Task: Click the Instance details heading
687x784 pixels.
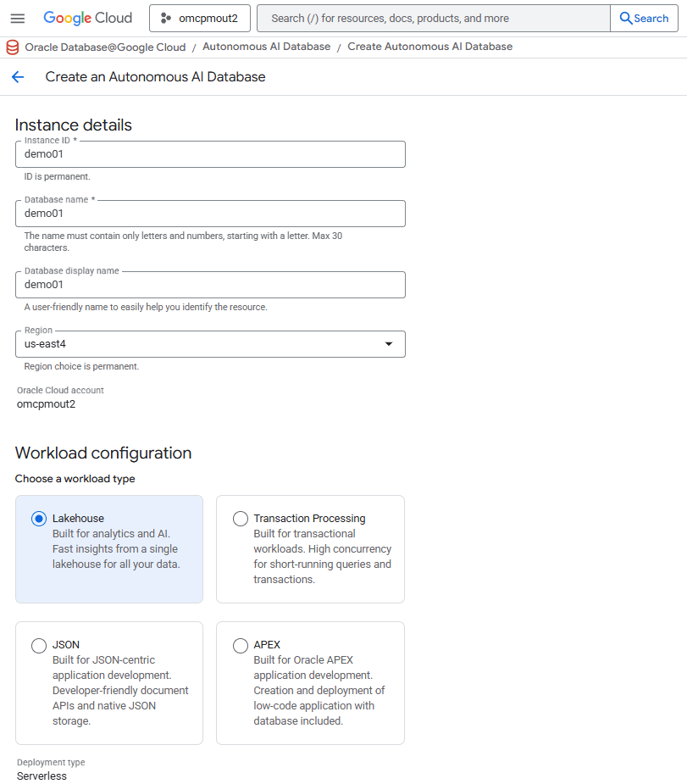Action: 74,125
